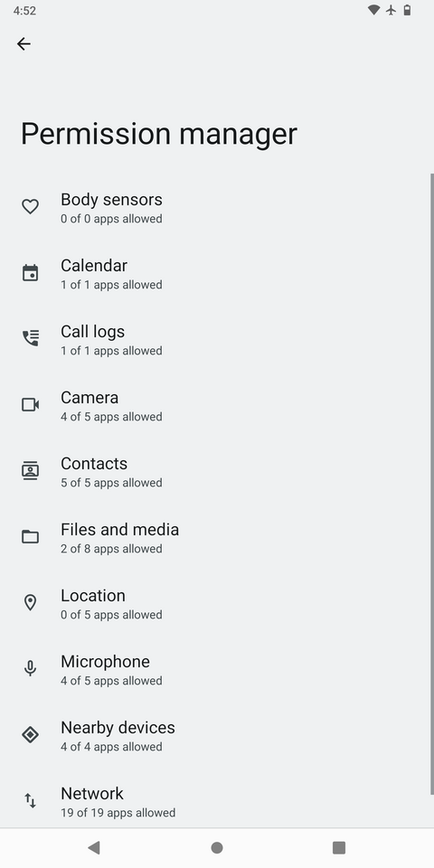
Task: Select Contacts 5 of 5 apps allowed
Action: (x=215, y=471)
